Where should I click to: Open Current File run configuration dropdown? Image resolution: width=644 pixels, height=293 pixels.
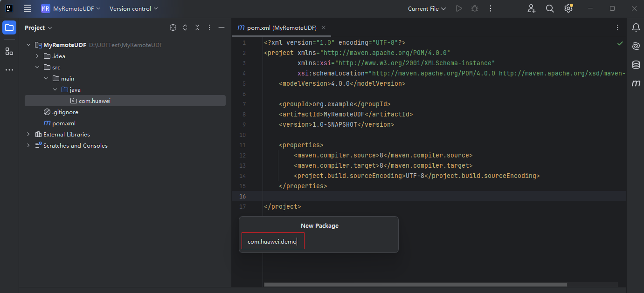(427, 8)
